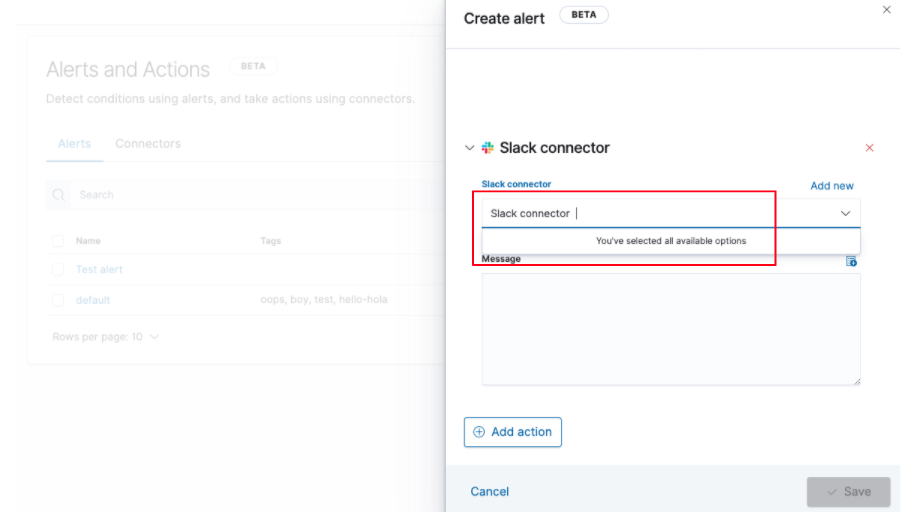Image resolution: width=914 pixels, height=512 pixels.
Task: Click the Slack logo icon
Action: point(487,148)
